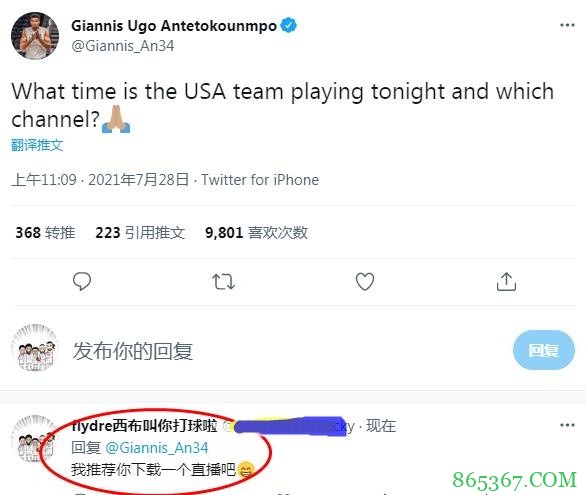The width and height of the screenshot is (586, 495).
Task: Click the blue 回复 reply button
Action: click(x=544, y=350)
